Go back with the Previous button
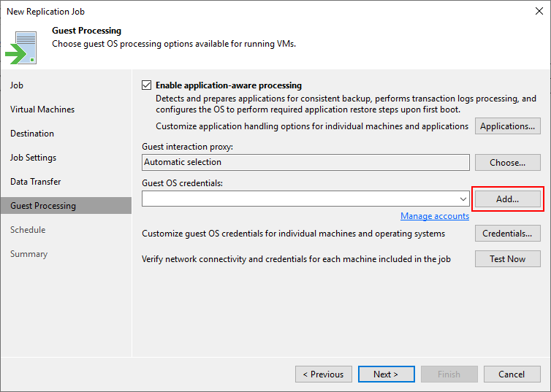551x392 pixels. pos(323,374)
